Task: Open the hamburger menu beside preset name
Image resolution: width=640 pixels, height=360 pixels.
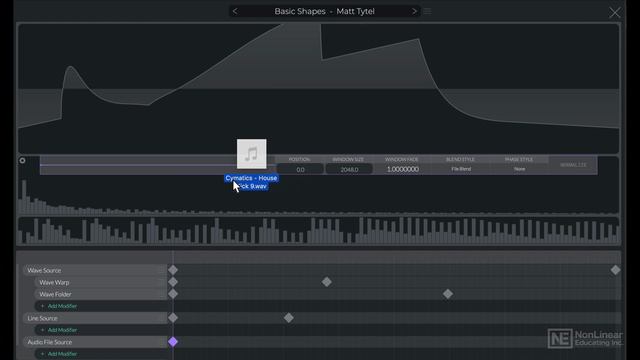Action: pos(427,11)
